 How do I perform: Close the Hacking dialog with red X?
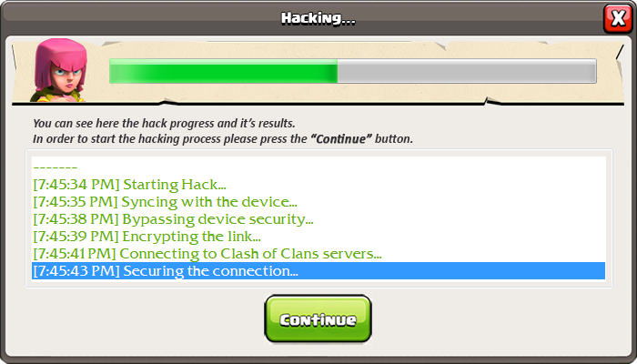pyautogui.click(x=618, y=19)
